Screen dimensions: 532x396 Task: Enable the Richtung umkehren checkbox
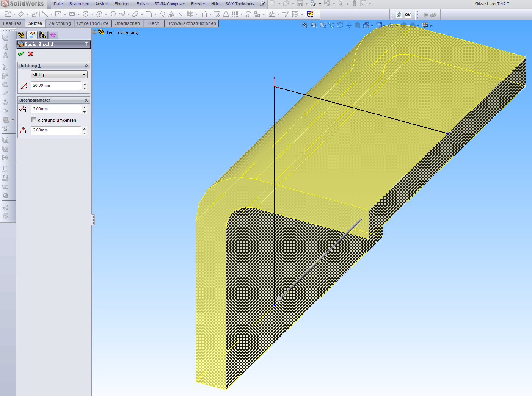(34, 120)
